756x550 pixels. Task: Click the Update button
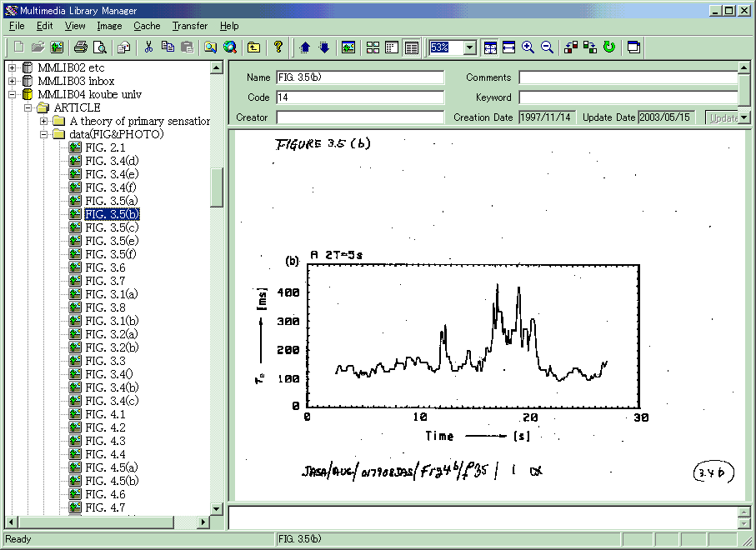tap(723, 117)
